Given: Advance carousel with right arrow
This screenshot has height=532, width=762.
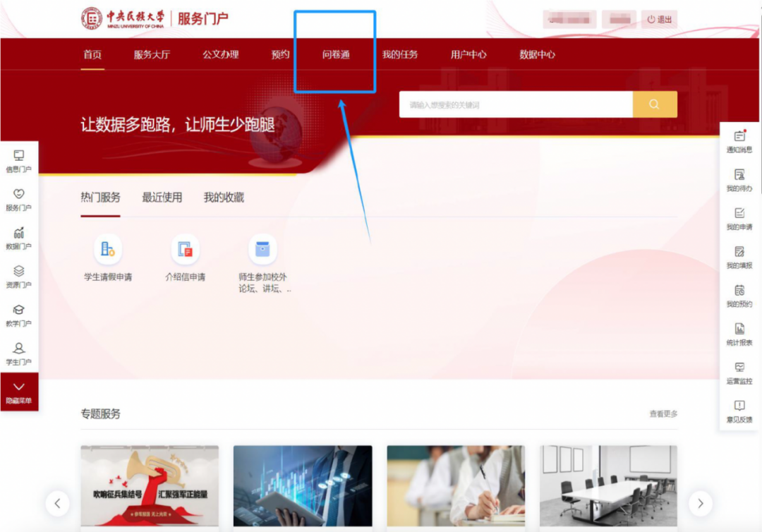Looking at the screenshot, I should click(x=701, y=504).
